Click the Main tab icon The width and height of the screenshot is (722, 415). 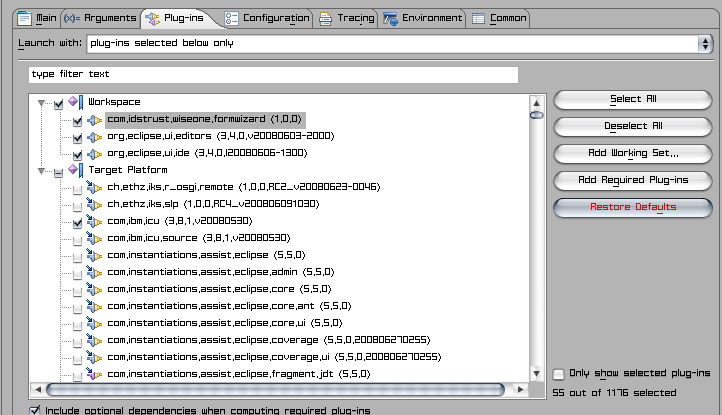tap(24, 19)
